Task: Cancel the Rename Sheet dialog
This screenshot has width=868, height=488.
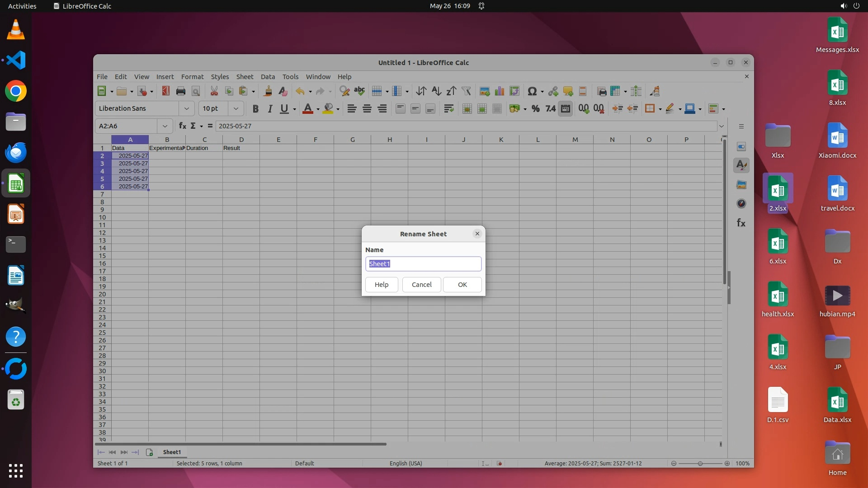Action: click(421, 285)
